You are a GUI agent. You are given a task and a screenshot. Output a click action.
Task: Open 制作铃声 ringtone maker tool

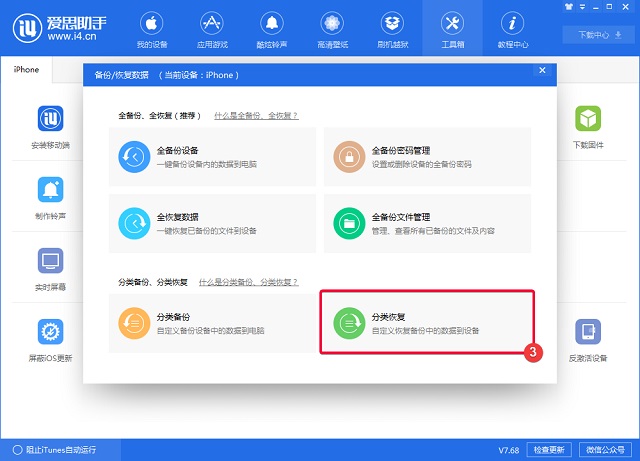coord(51,198)
